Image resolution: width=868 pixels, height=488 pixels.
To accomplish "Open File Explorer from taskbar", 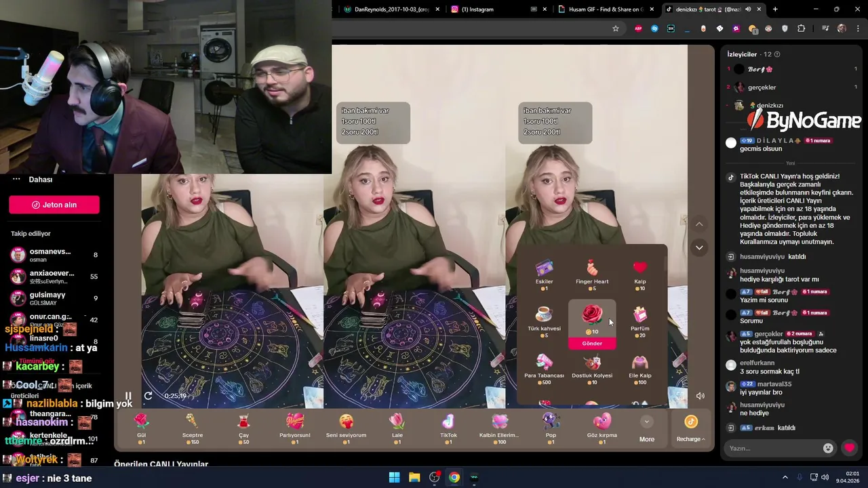I will pos(414,477).
